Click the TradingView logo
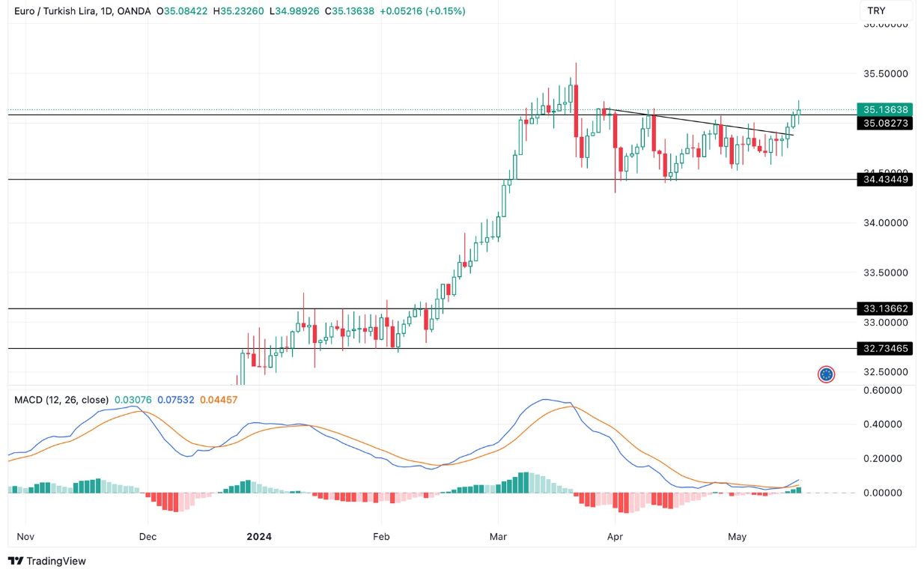This screenshot has width=924, height=575. tap(46, 561)
